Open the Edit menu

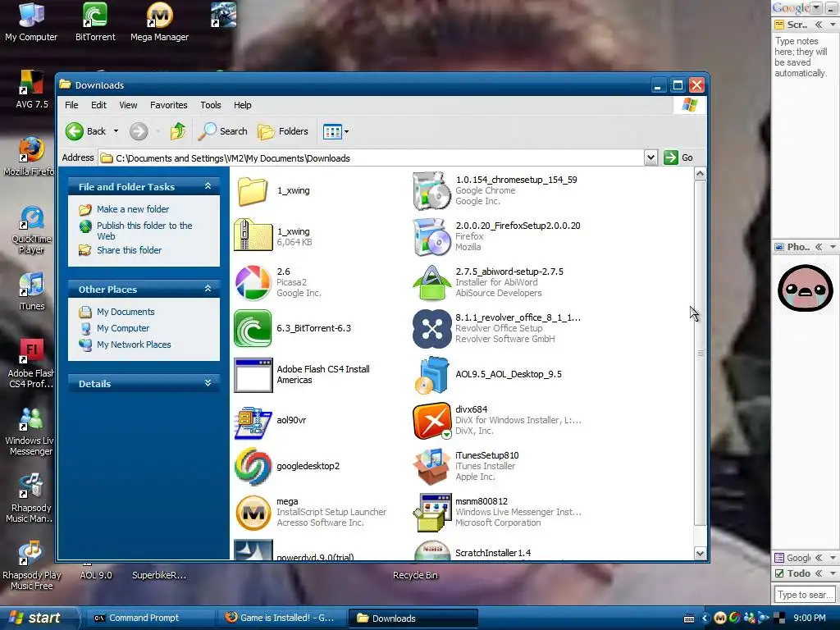coord(98,105)
